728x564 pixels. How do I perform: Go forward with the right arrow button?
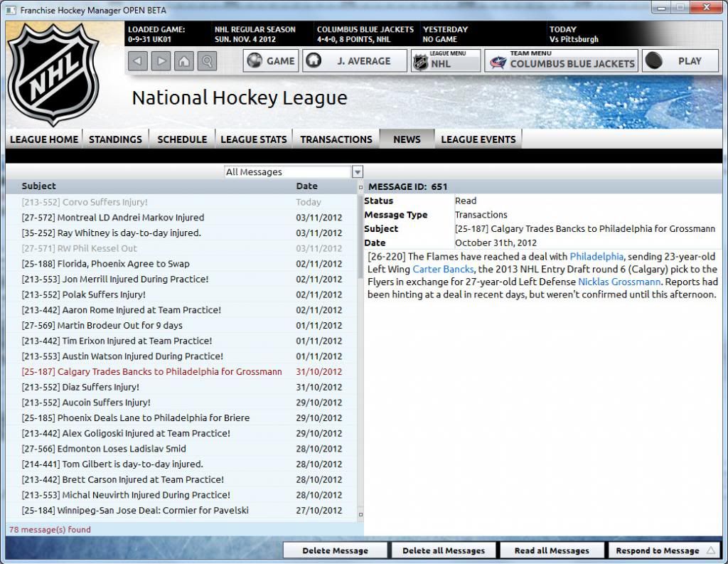(x=161, y=61)
